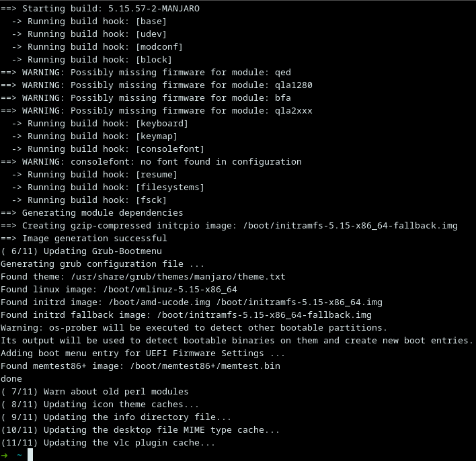Click the 'Warn about old perl modules' line
Image resolution: width=476 pixels, height=461 pixels.
95,392
